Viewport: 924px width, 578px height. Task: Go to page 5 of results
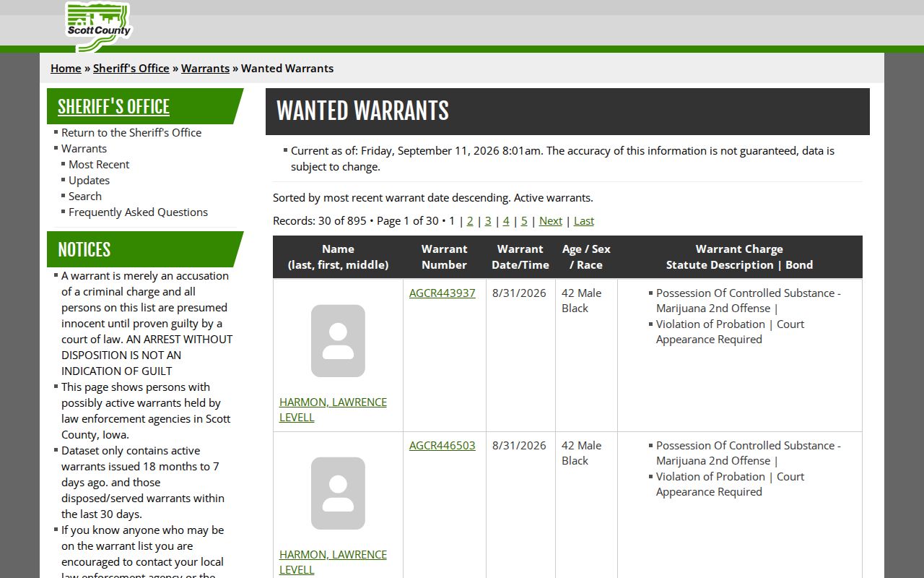point(524,220)
